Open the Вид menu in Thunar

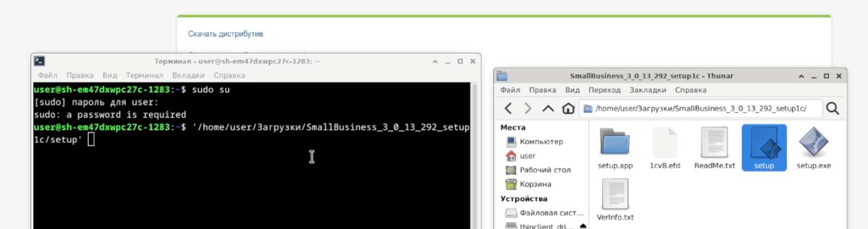click(x=573, y=90)
